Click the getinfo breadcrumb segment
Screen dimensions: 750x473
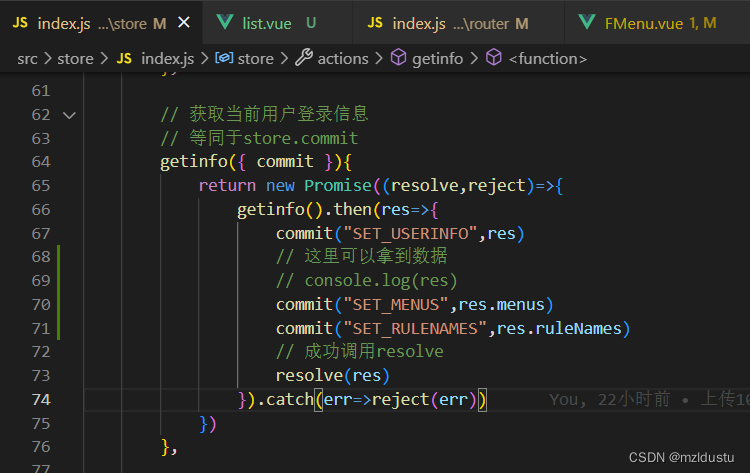point(437,59)
